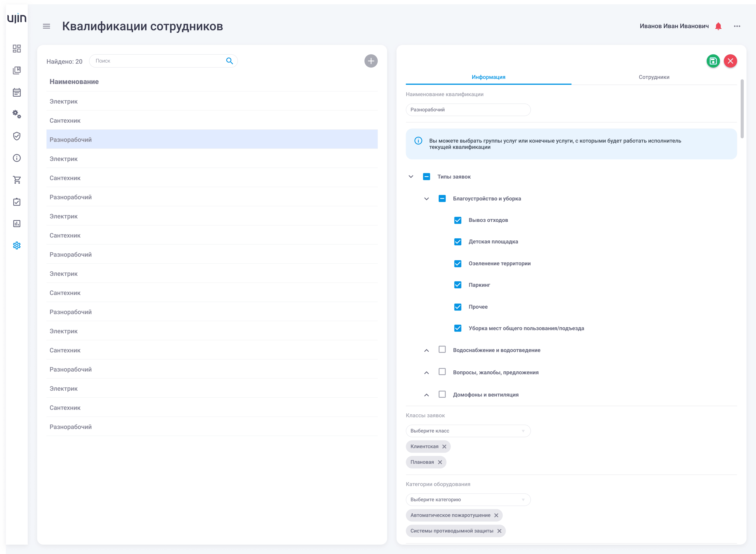The width and height of the screenshot is (756, 554).
Task: Uncheck Уборка мест общего пользования/подъезда
Action: click(x=458, y=328)
